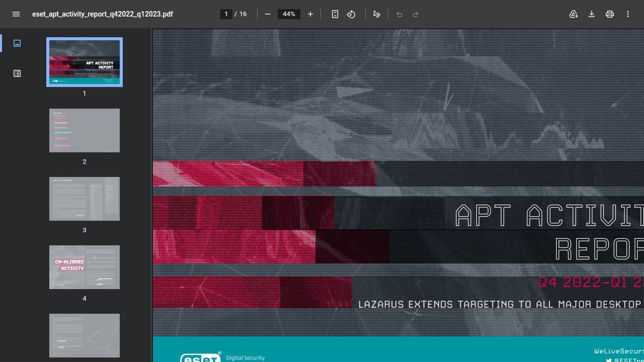Click the fit to page icon
The width and height of the screenshot is (644, 362).
point(335,14)
